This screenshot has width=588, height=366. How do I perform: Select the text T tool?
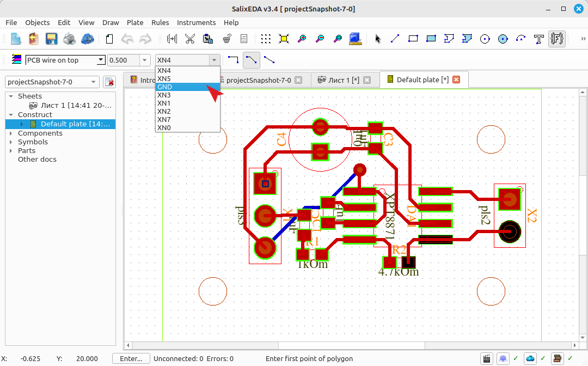[539, 39]
